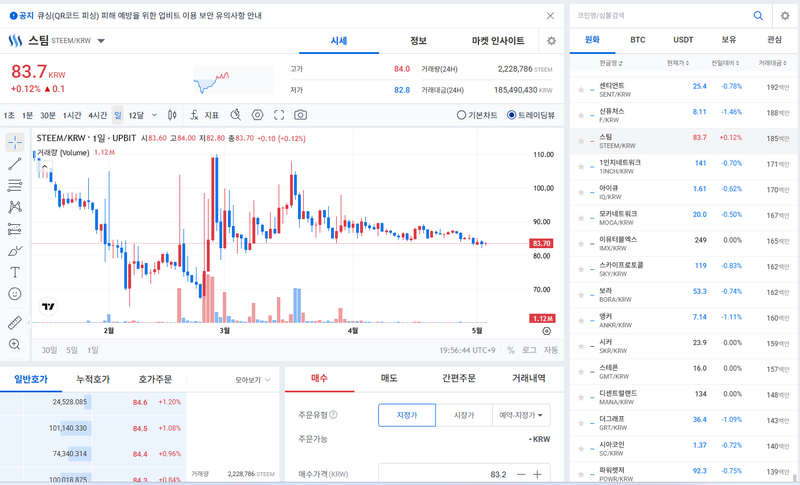Decrease 매수가격 with minus button
800x485 pixels.
[520, 474]
